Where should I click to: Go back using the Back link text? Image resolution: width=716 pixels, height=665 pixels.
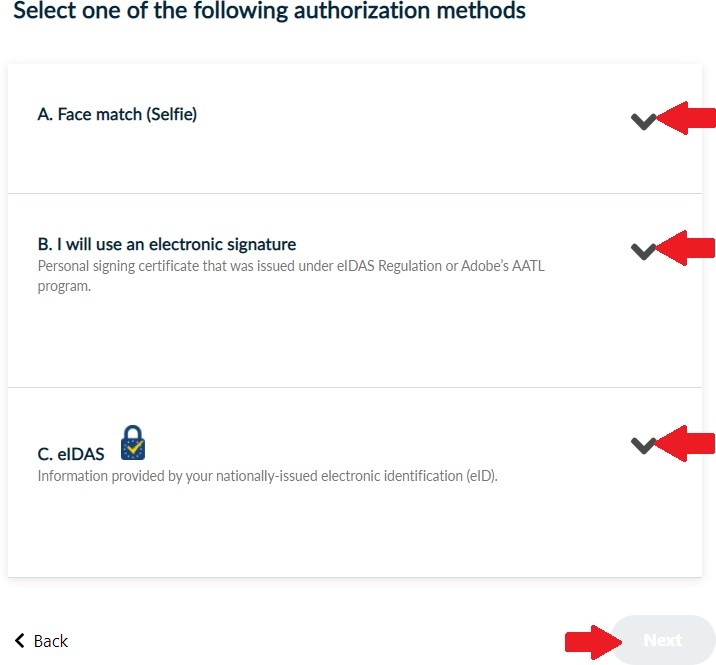[x=51, y=641]
